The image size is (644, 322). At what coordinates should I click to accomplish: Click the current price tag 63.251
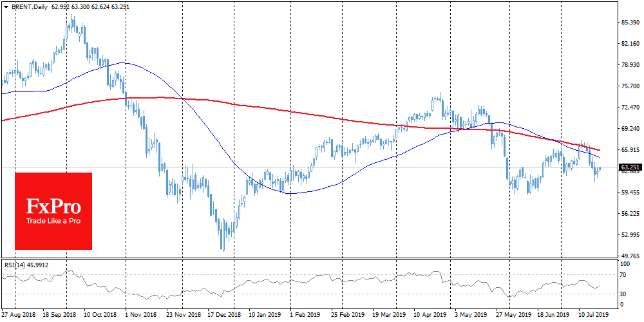(629, 167)
